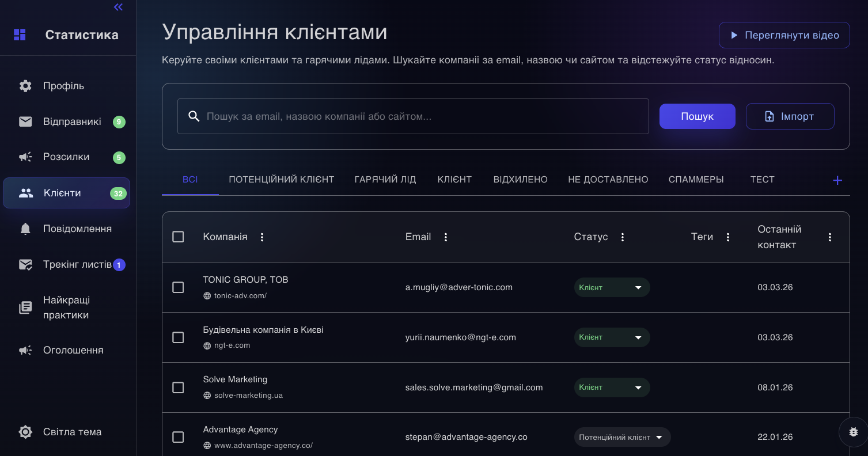This screenshot has height=456, width=868.
Task: Open Найкращі практики via book icon
Action: point(25,307)
